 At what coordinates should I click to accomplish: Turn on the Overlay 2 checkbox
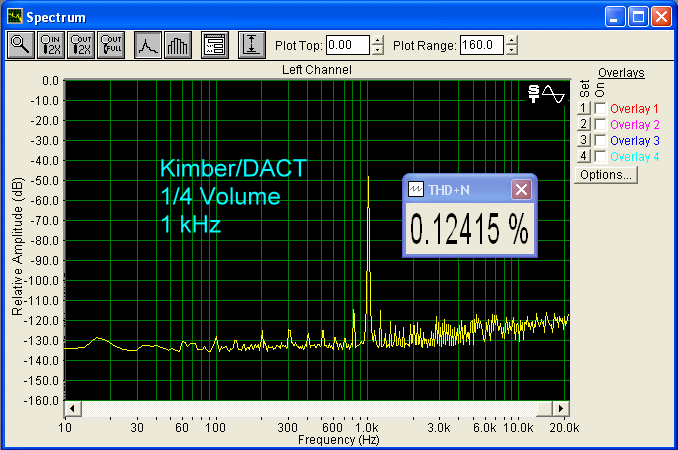click(600, 124)
